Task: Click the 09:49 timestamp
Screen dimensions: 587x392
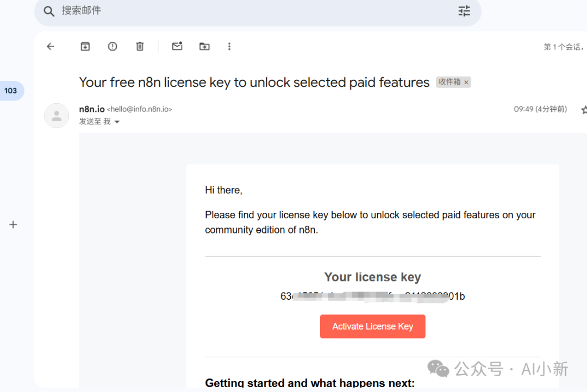Action: tap(540, 109)
